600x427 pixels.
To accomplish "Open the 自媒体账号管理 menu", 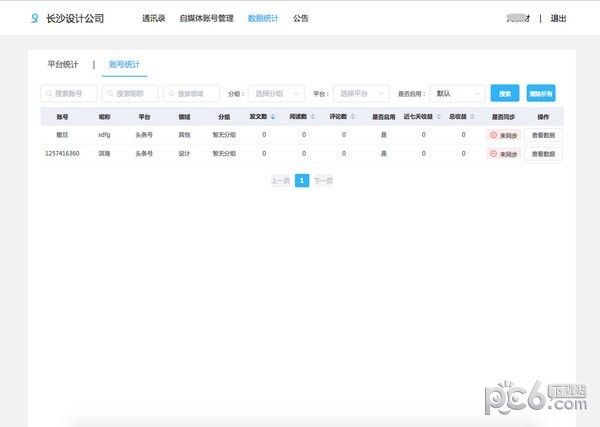I will (x=206, y=18).
